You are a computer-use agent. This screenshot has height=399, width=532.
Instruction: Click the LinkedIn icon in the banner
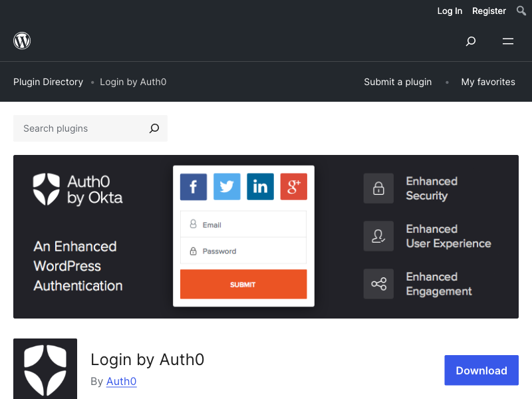(260, 187)
